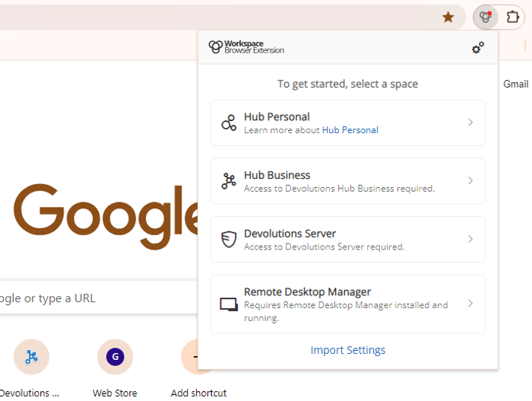The image size is (532, 401).
Task: Click the Hub Business nodes icon
Action: click(x=229, y=181)
